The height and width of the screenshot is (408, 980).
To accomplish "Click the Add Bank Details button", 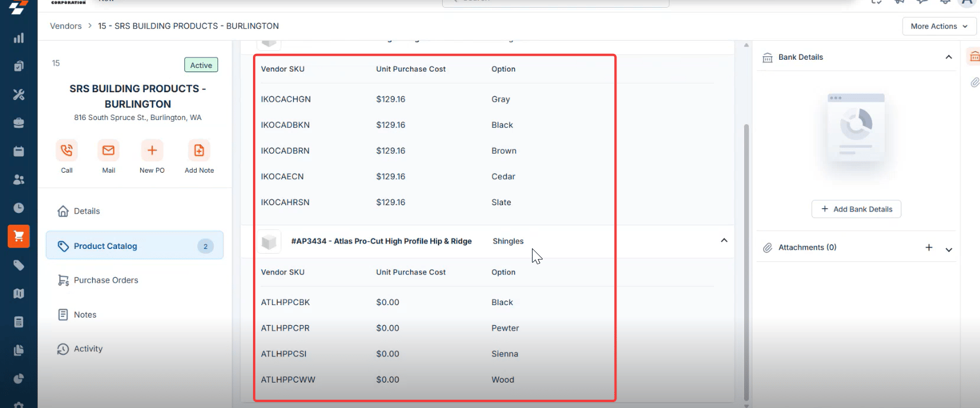I will (856, 209).
